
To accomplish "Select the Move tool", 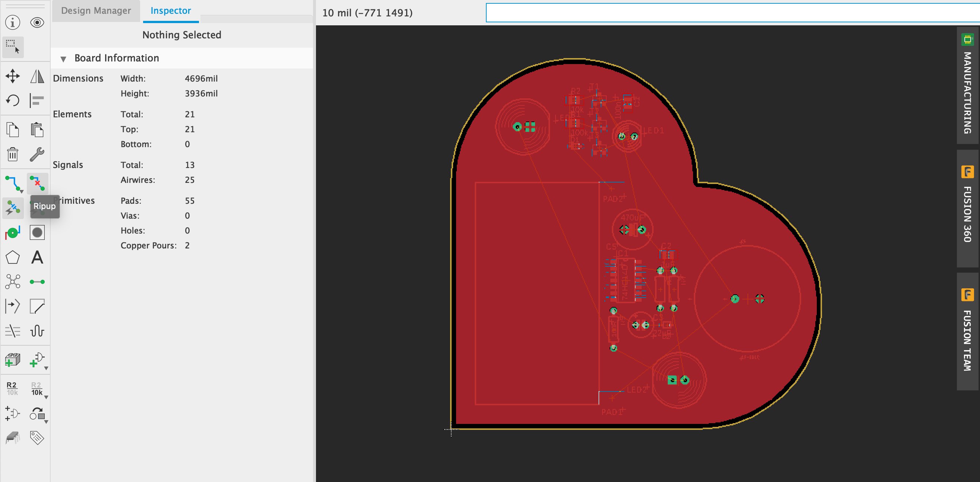I will 13,76.
